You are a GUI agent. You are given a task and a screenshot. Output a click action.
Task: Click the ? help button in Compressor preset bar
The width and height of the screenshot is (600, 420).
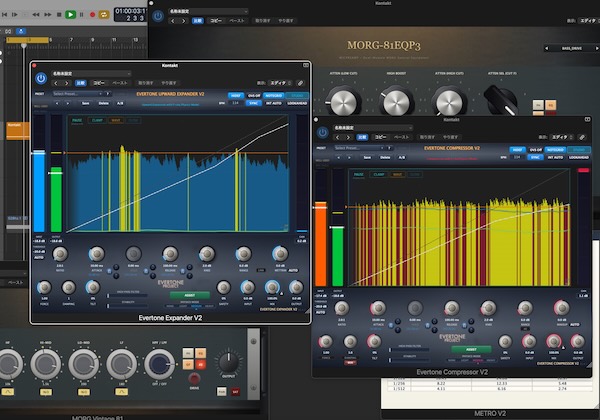pyautogui.click(x=389, y=148)
